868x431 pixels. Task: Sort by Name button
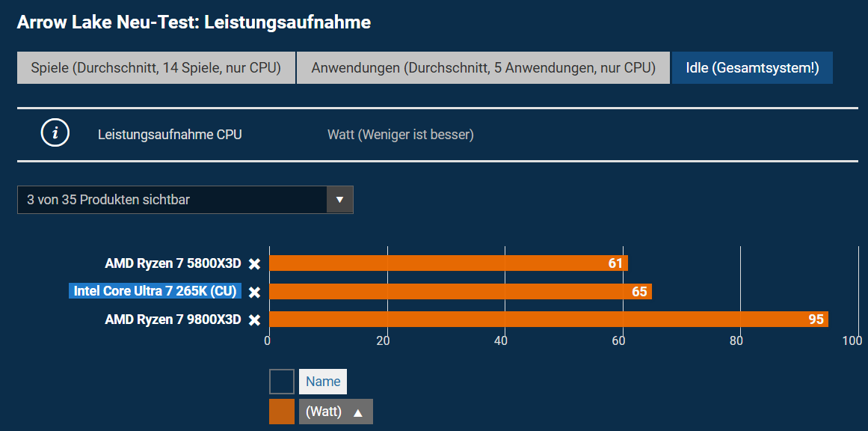323,382
